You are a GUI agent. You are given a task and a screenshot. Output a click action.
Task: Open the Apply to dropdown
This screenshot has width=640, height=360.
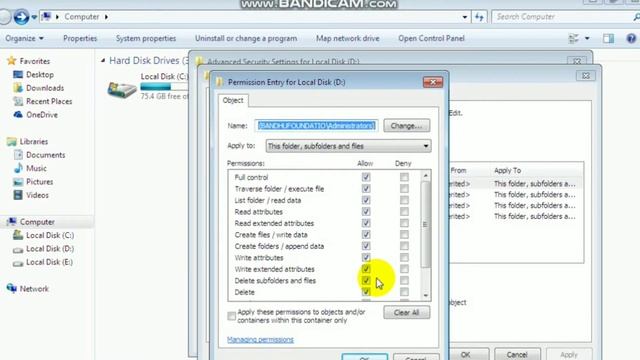click(348, 146)
